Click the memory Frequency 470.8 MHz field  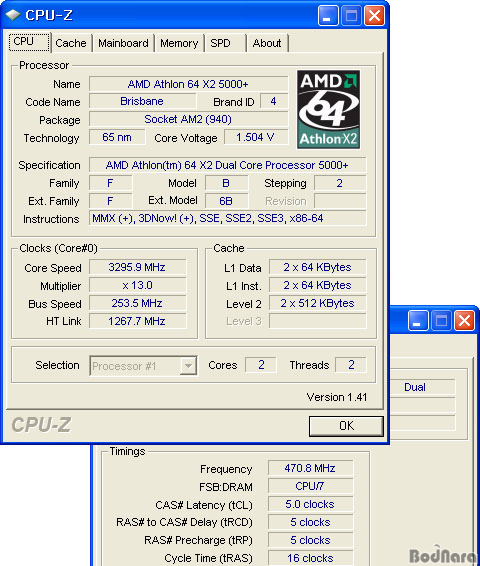tap(310, 468)
